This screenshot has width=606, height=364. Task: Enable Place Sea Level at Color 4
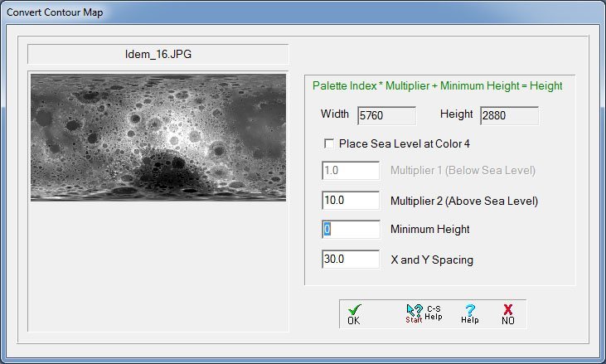point(329,143)
